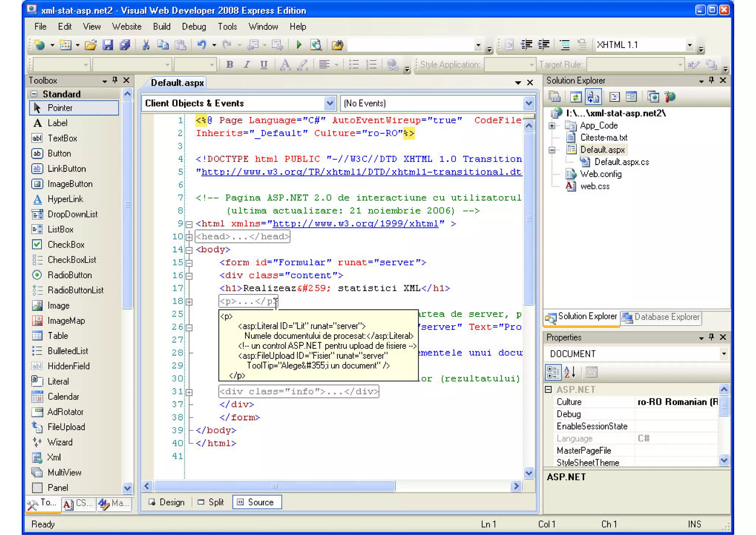Collapse the ASP.NET properties category
The height and width of the screenshot is (535, 756).
point(549,389)
